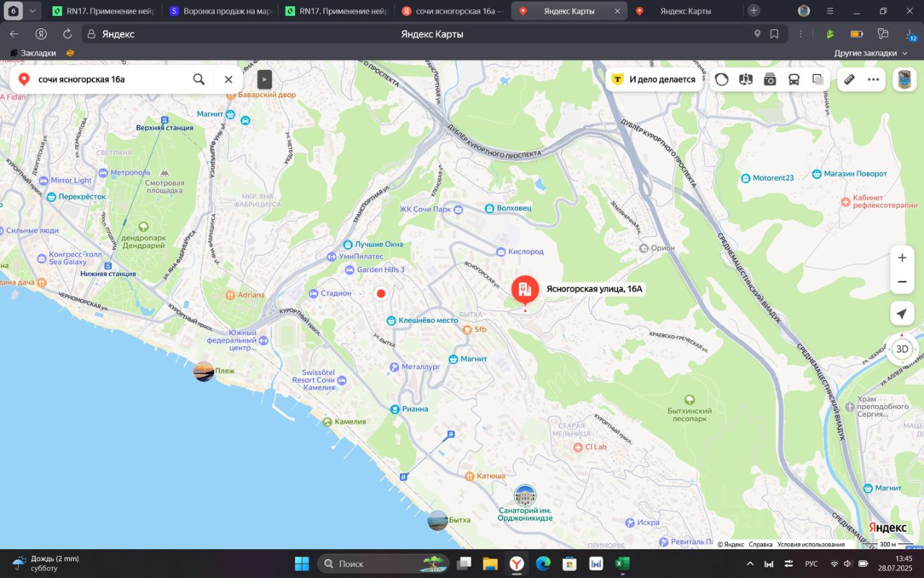Click the taskbar Поиск search box
Screen dimensions: 924x578
click(383, 564)
